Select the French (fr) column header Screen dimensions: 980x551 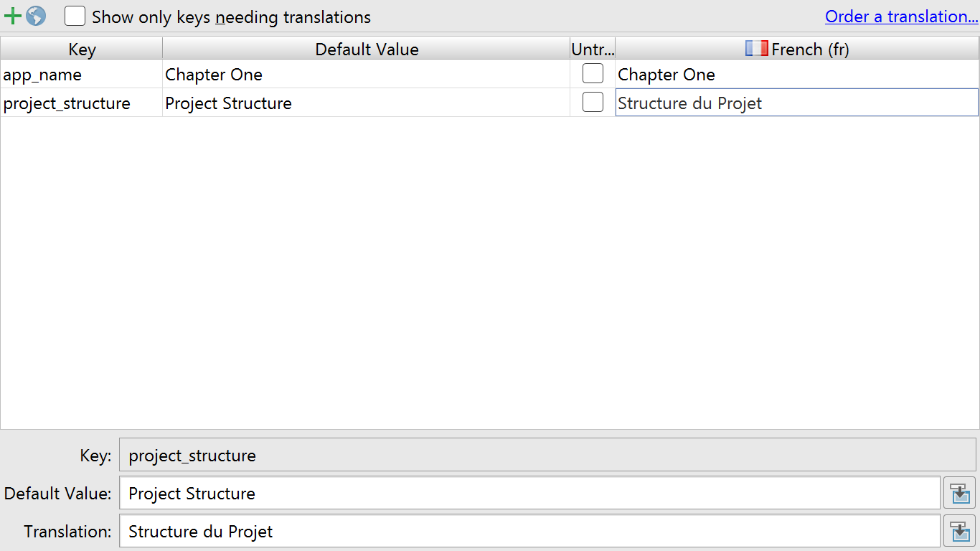[x=797, y=49]
